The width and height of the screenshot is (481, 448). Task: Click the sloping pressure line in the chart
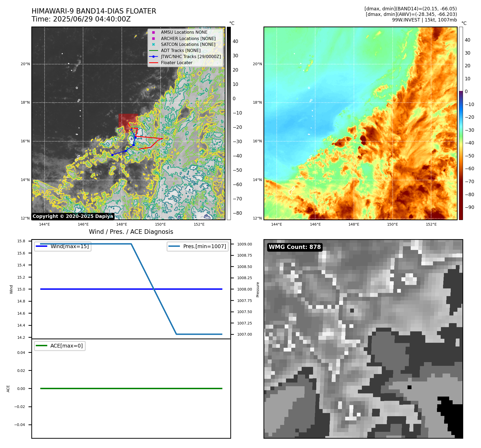154,289
